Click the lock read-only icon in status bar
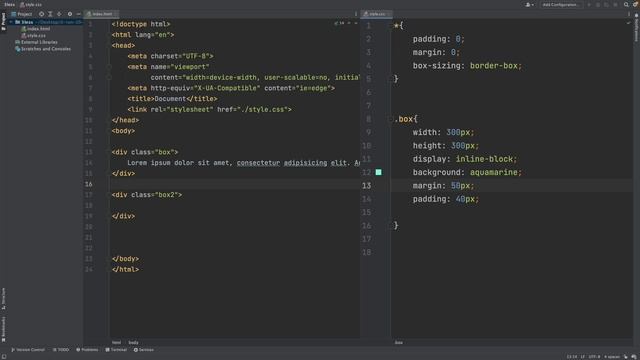The height and width of the screenshot is (360, 640). [x=626, y=357]
